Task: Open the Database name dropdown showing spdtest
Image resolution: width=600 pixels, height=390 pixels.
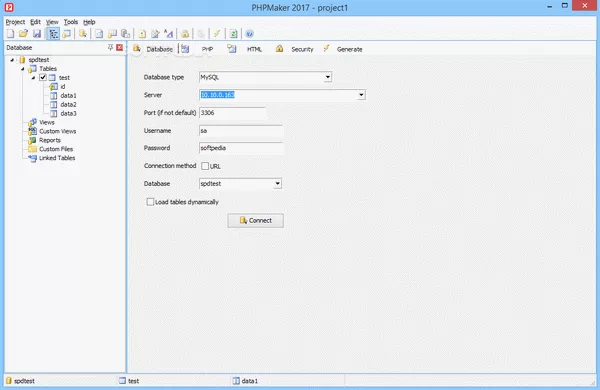Action: (277, 184)
